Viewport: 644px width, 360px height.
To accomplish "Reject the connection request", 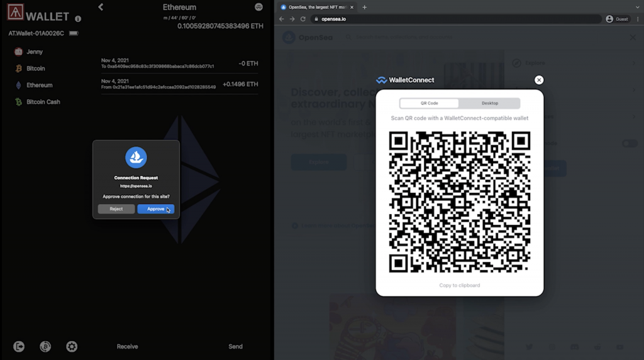I will [116, 209].
